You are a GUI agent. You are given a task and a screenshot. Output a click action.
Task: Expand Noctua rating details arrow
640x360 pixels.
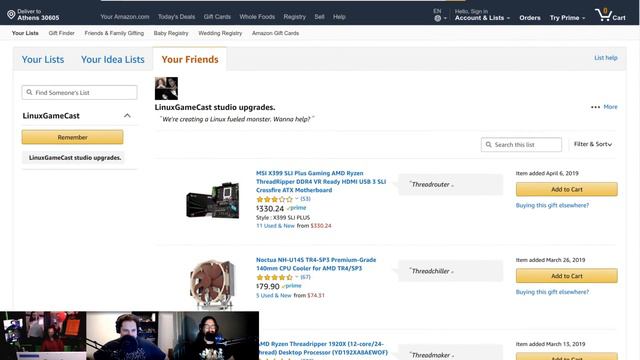[297, 277]
